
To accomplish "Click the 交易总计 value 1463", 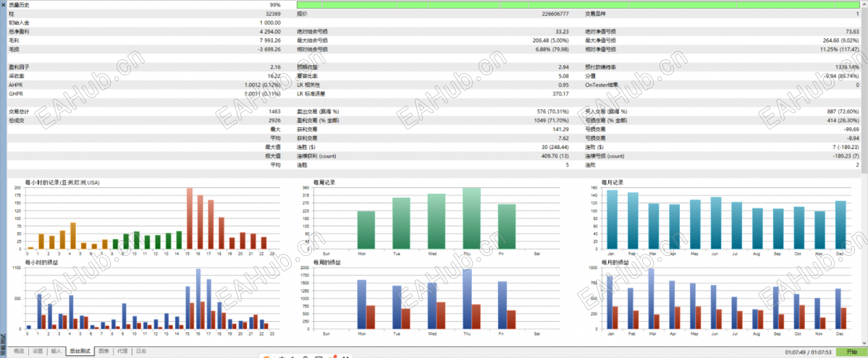I will tap(275, 111).
